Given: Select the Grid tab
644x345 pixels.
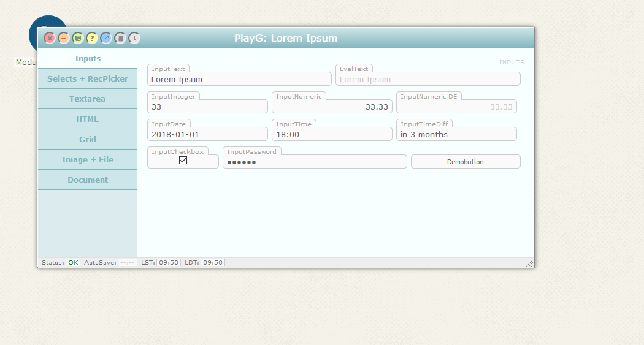Looking at the screenshot, I should 88,140.
